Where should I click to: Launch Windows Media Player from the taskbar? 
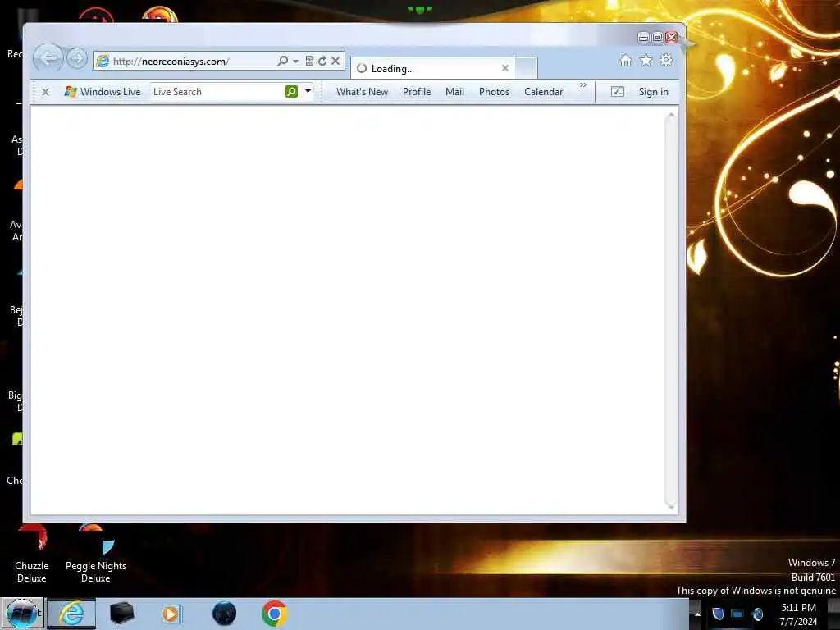coord(171,614)
